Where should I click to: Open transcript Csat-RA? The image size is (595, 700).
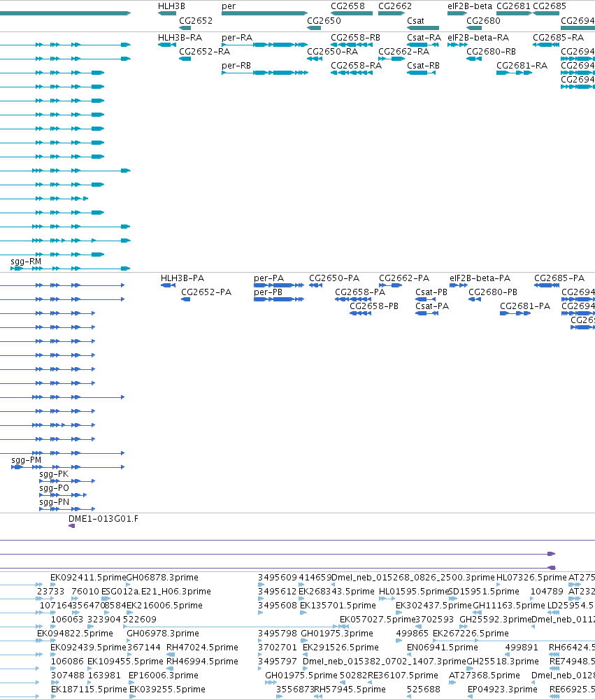click(424, 38)
